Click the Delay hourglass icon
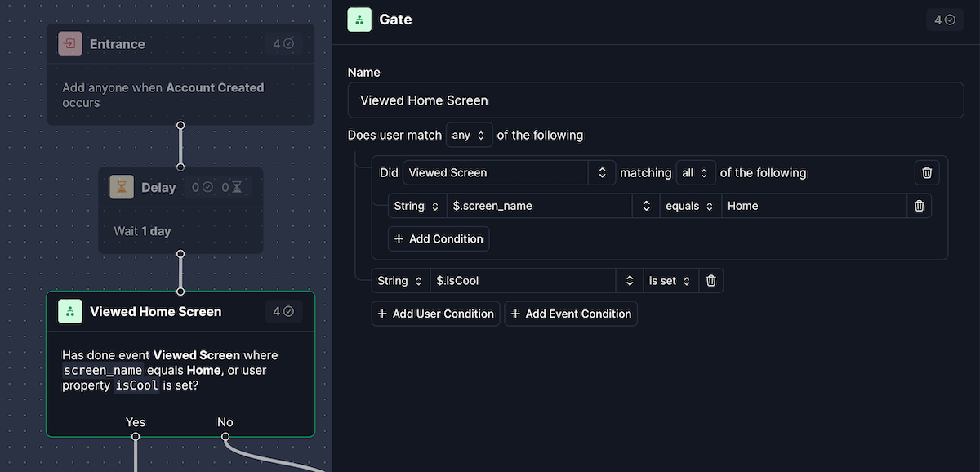 pos(122,187)
